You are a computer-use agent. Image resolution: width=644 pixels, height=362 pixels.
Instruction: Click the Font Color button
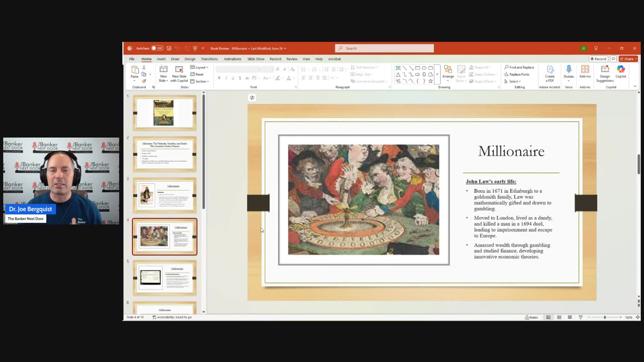click(288, 78)
